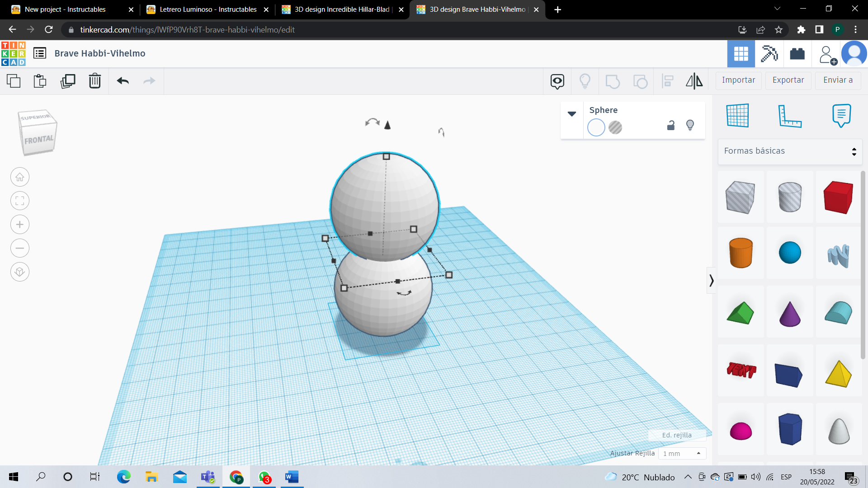Switch to 3D design grid view

pos(741,54)
